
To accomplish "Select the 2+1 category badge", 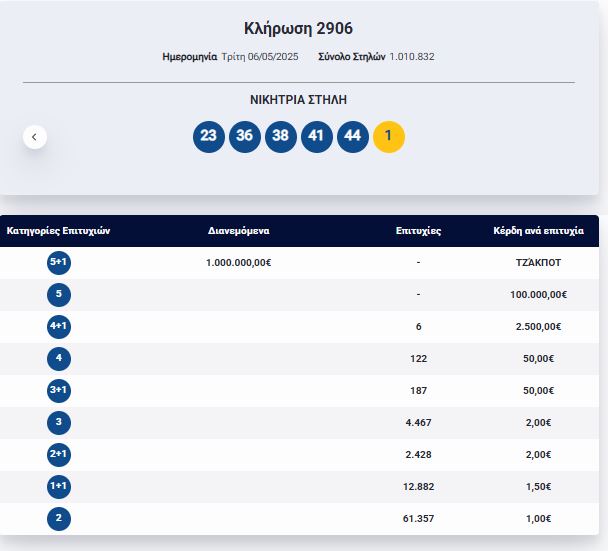I will tap(59, 455).
